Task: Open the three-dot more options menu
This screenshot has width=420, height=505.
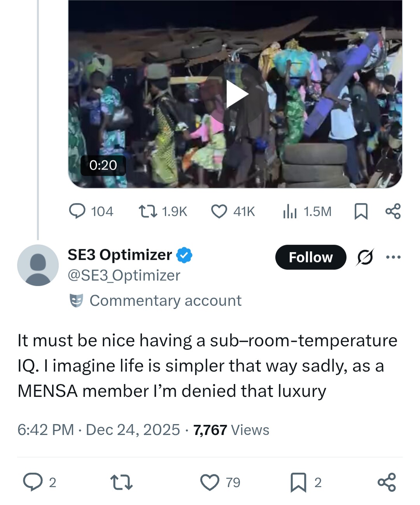Action: pos(393,257)
